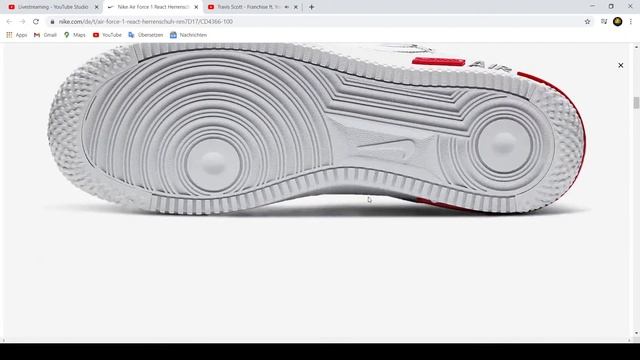Open the Gmail bookmark

(45, 35)
